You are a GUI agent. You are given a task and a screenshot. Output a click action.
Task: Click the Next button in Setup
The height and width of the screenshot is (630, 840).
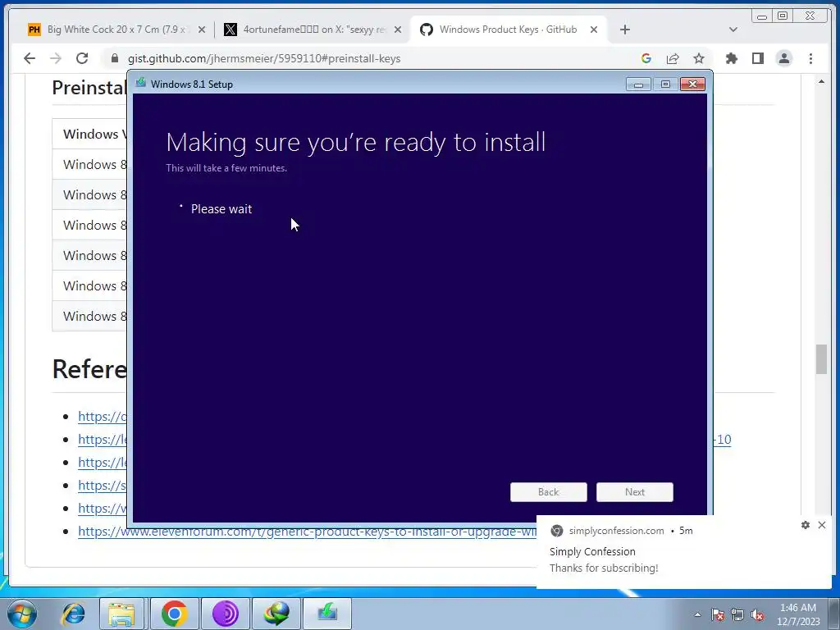tap(635, 492)
